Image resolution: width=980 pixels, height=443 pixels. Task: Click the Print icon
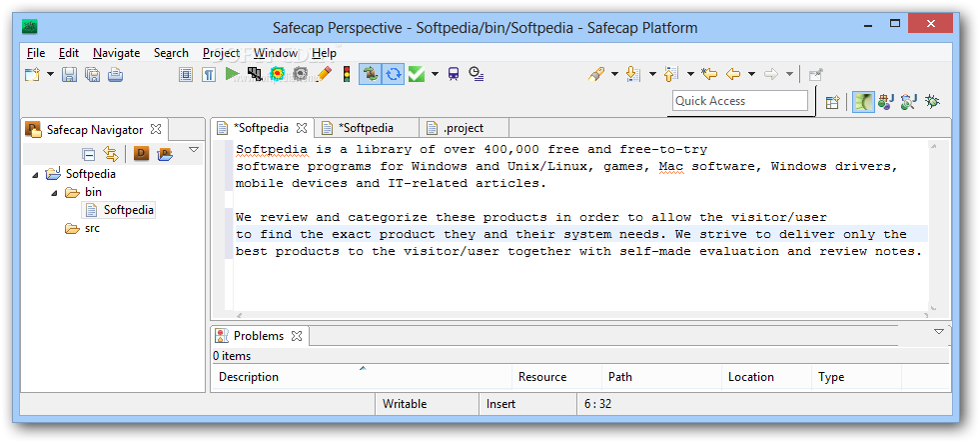click(x=115, y=75)
